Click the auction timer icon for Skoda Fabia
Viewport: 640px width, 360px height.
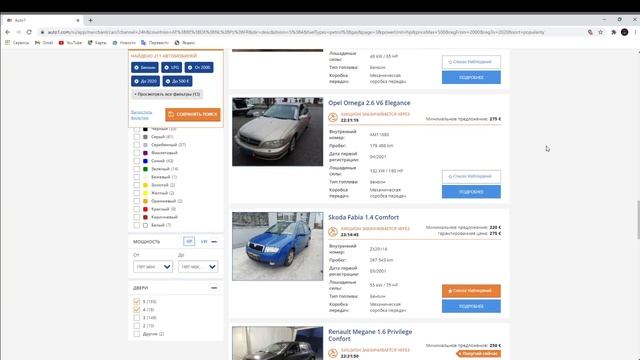point(333,232)
